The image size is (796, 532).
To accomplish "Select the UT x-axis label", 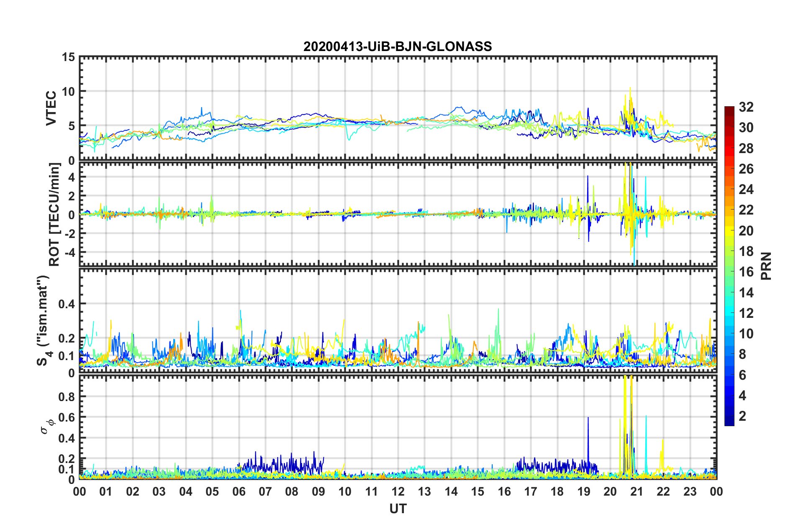I will pyautogui.click(x=398, y=509).
